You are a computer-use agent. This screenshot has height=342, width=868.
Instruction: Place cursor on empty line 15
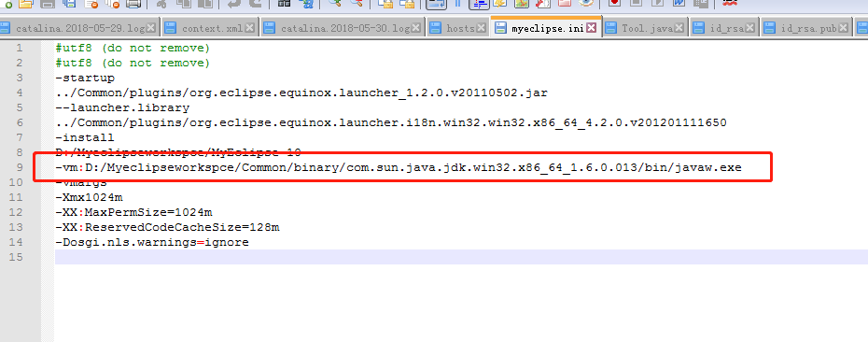tap(461, 257)
